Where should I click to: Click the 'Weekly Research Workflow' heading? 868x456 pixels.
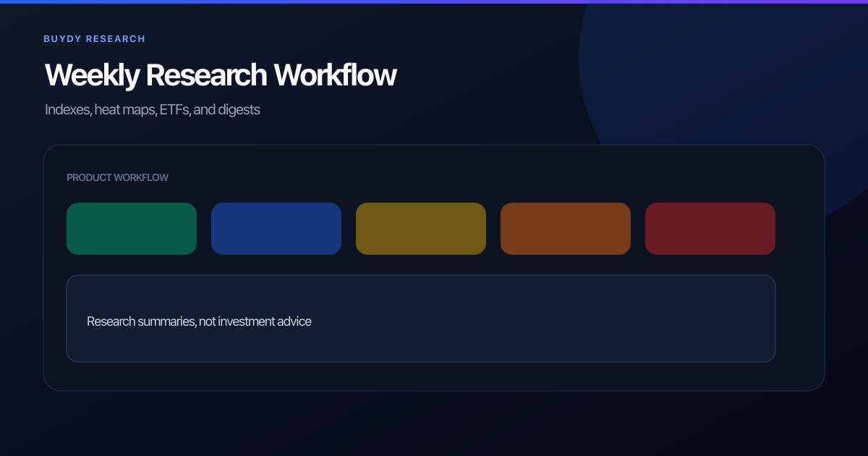click(x=221, y=75)
